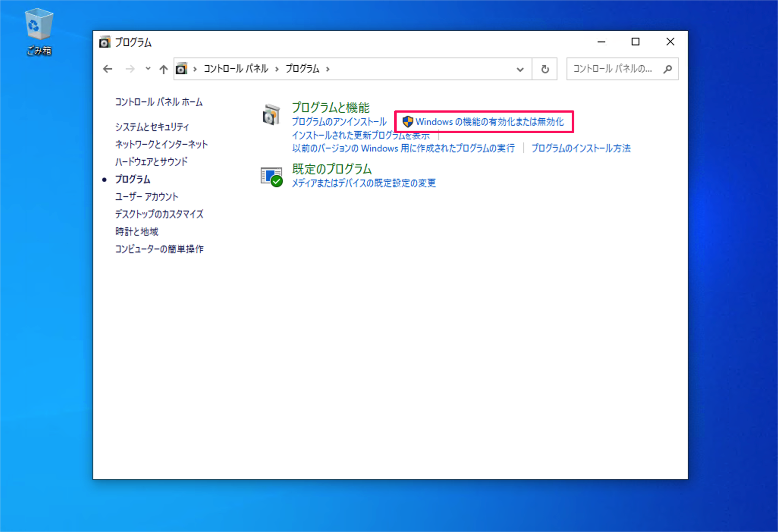Click the back navigation arrow

tap(108, 69)
